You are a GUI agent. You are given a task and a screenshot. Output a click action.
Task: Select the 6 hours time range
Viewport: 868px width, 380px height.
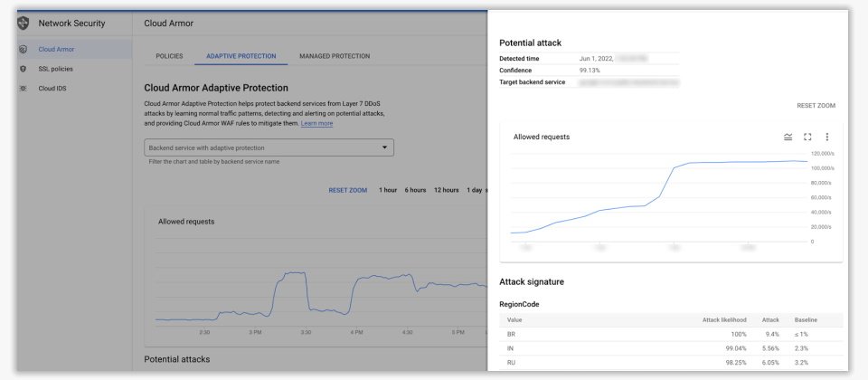(x=415, y=190)
